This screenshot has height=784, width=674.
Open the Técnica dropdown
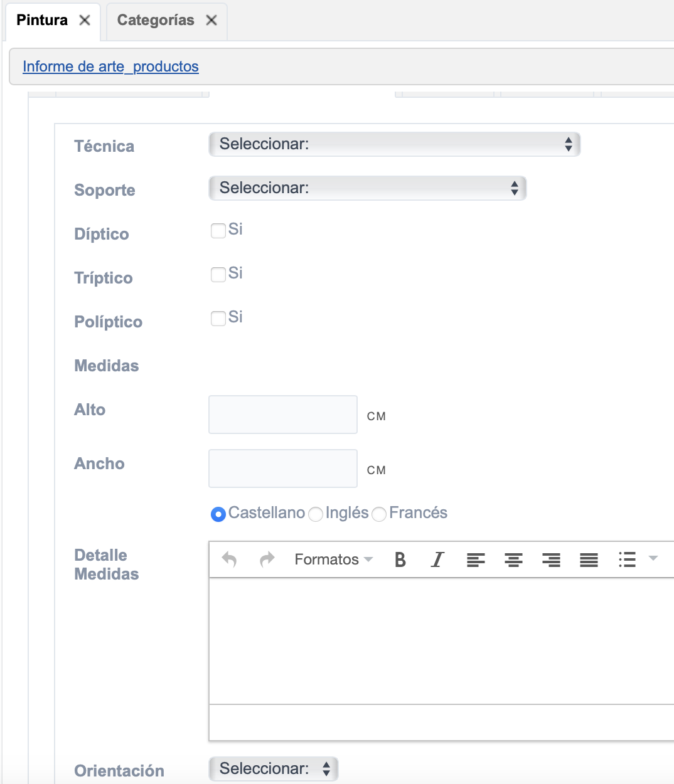tap(394, 144)
